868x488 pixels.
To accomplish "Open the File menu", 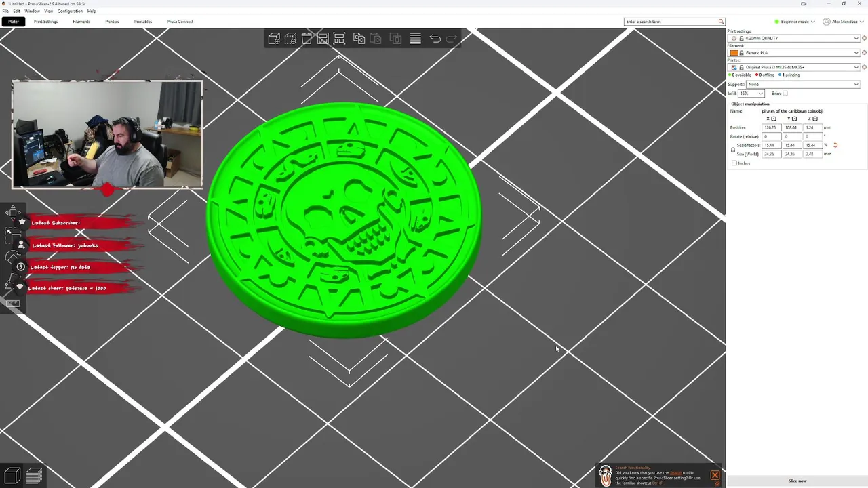I will 5,11.
